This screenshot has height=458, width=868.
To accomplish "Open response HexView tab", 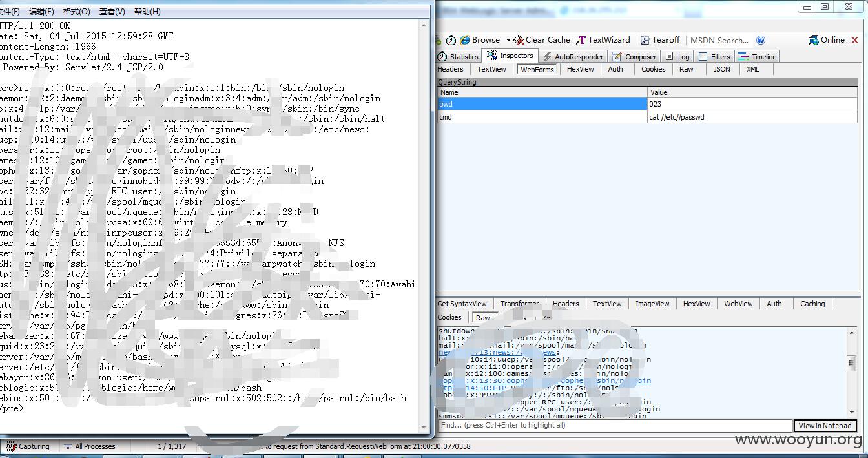I will pos(697,304).
